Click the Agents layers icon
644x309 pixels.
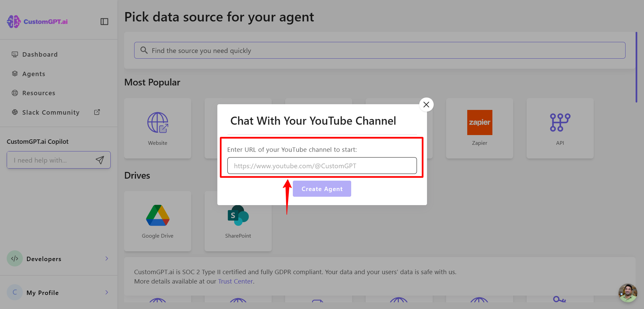pos(15,74)
